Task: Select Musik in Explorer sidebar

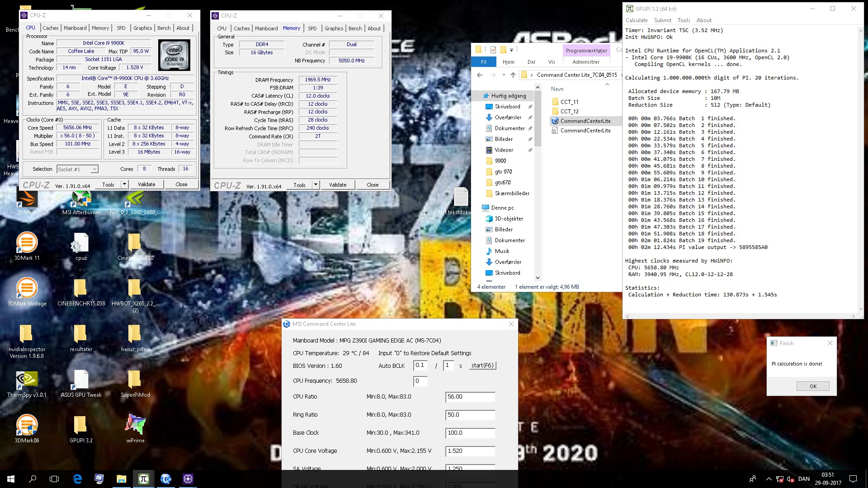Action: pos(502,251)
